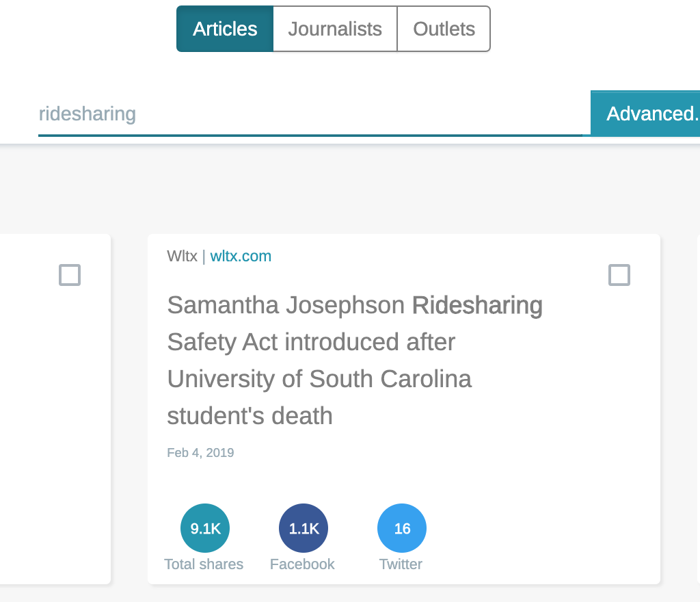This screenshot has height=602, width=700.
Task: Open the Advanced search options
Action: 645,114
